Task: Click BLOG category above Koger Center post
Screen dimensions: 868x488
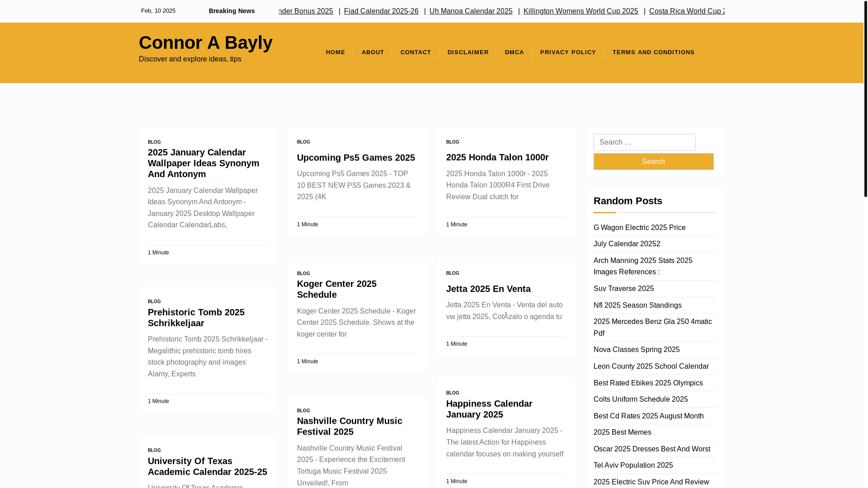Action: 303,274
